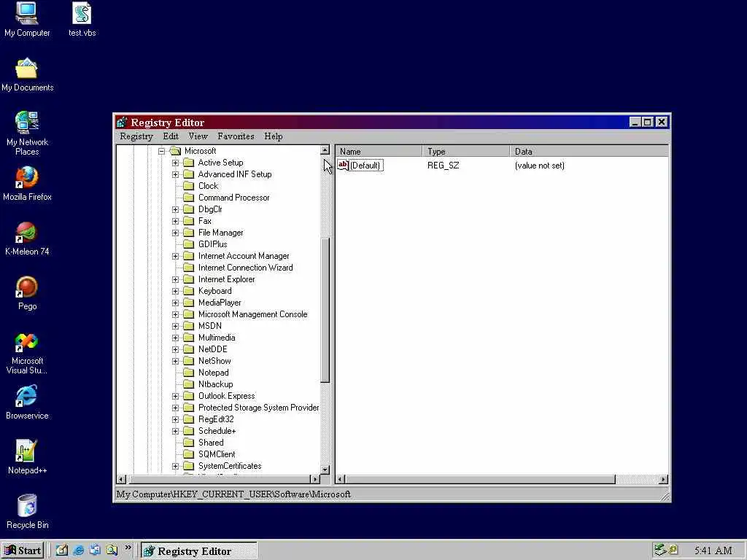Click Registry Editor taskbar button
The height and width of the screenshot is (560, 747).
pyautogui.click(x=199, y=551)
